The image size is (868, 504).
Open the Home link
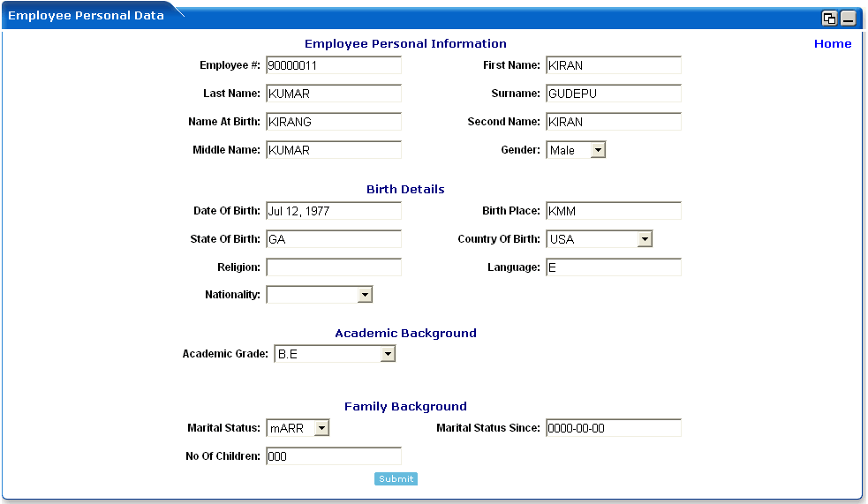[833, 44]
